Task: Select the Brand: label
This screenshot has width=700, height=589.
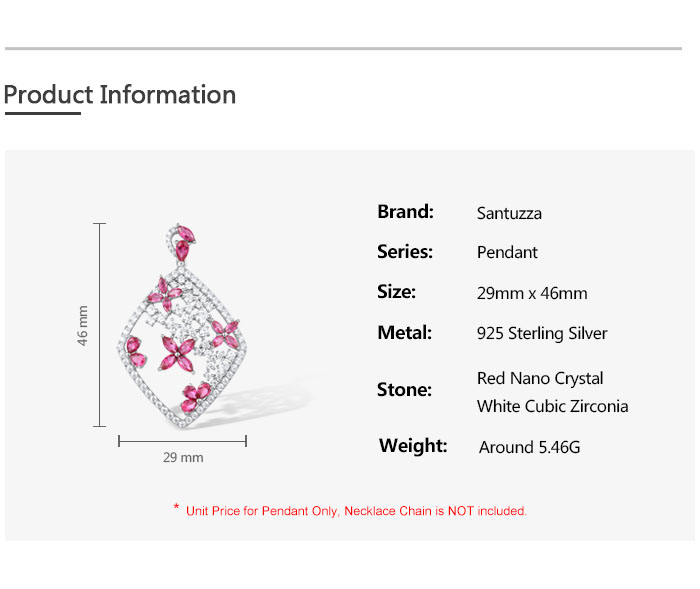Action: (x=405, y=212)
